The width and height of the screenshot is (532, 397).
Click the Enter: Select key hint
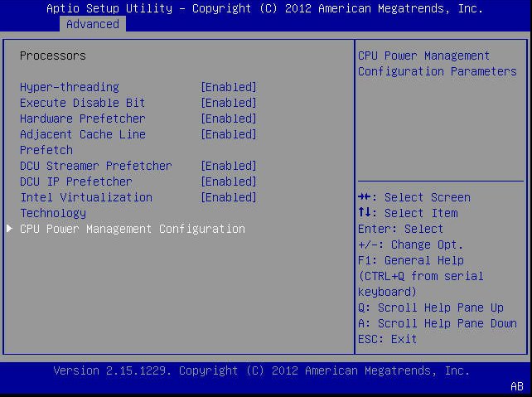point(401,229)
